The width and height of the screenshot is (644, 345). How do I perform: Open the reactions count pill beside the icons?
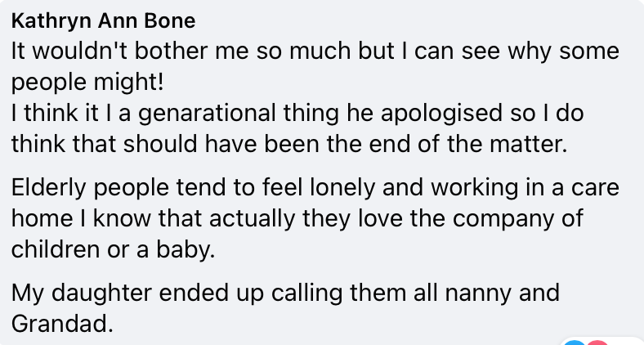tap(603, 342)
